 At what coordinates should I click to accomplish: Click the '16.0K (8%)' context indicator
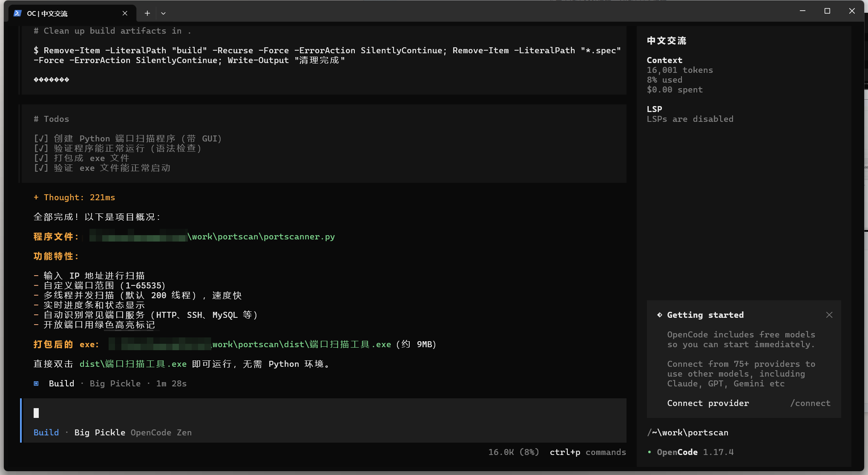pyautogui.click(x=514, y=452)
